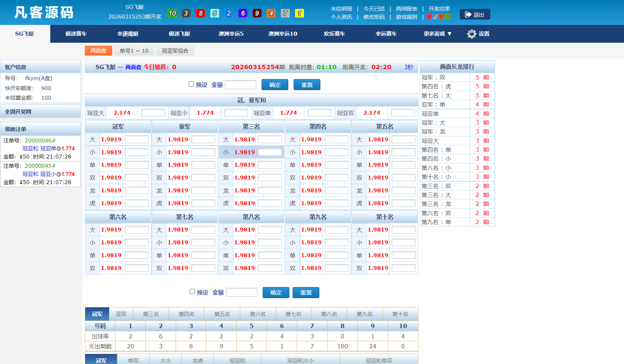Click the 重置 reset button
624x364 pixels.
tap(306, 84)
